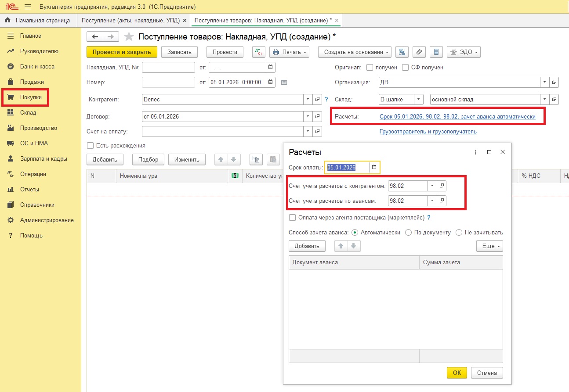Add document to favorites with the star
Image resolution: width=569 pixels, height=392 pixels.
pyautogui.click(x=129, y=37)
